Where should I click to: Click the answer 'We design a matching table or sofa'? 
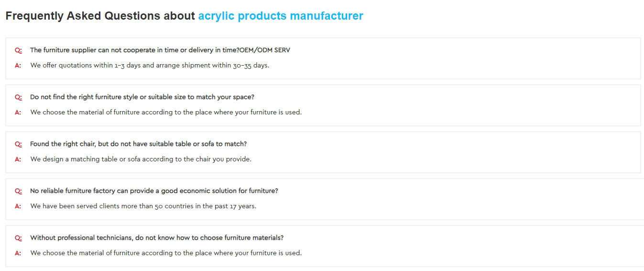(x=141, y=159)
